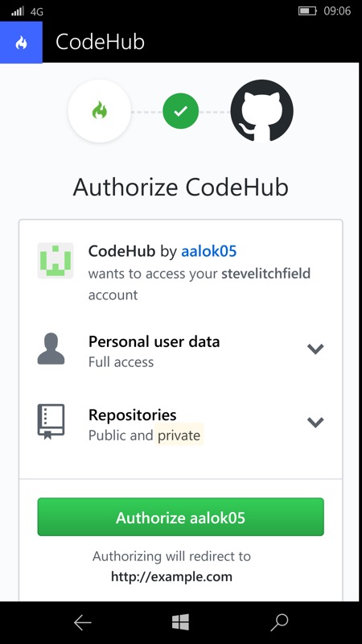Click the Repositories heading
Viewport: 362px width, 644px height.
(x=133, y=415)
